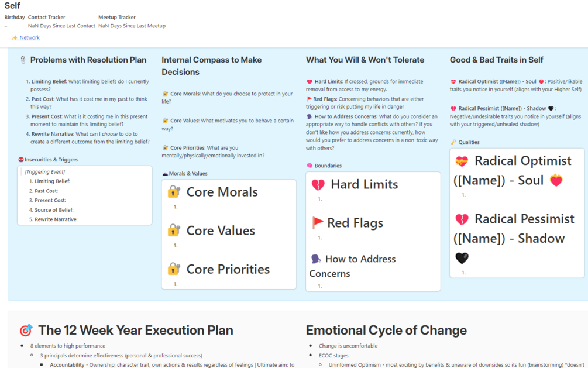Click the Contact Tracker property value

pyautogui.click(x=61, y=26)
